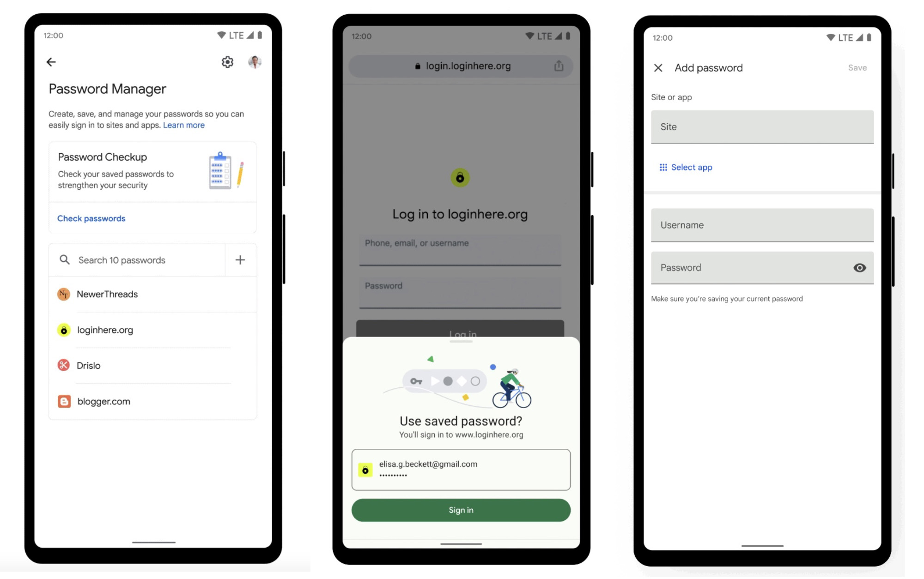Image resolution: width=924 pixels, height=579 pixels.
Task: Click the search icon in Password Manager
Action: tap(64, 259)
